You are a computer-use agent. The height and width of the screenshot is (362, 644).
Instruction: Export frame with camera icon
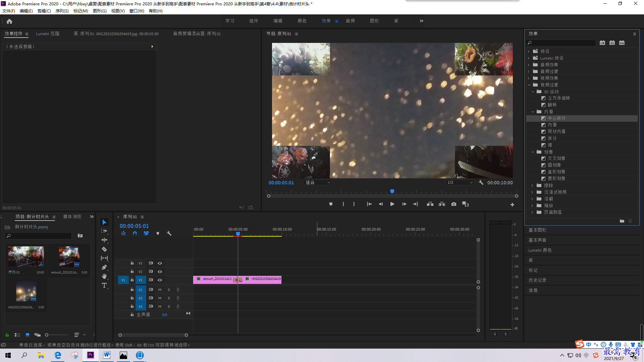coord(454,204)
